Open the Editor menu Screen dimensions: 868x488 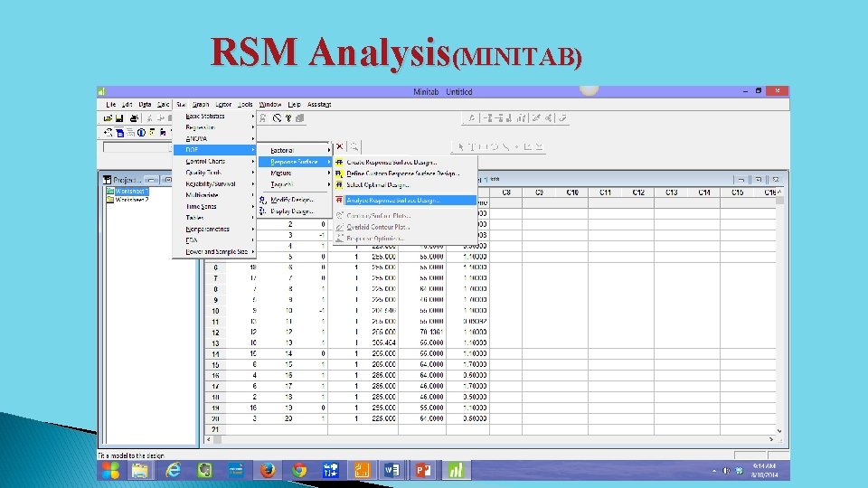click(x=223, y=104)
